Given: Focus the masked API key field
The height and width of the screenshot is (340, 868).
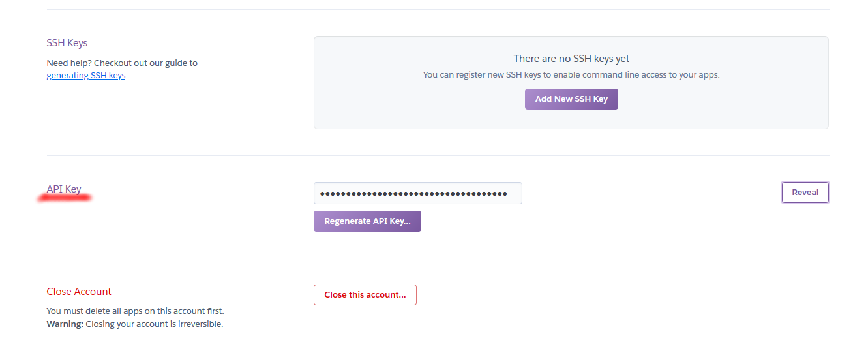Looking at the screenshot, I should pos(417,193).
